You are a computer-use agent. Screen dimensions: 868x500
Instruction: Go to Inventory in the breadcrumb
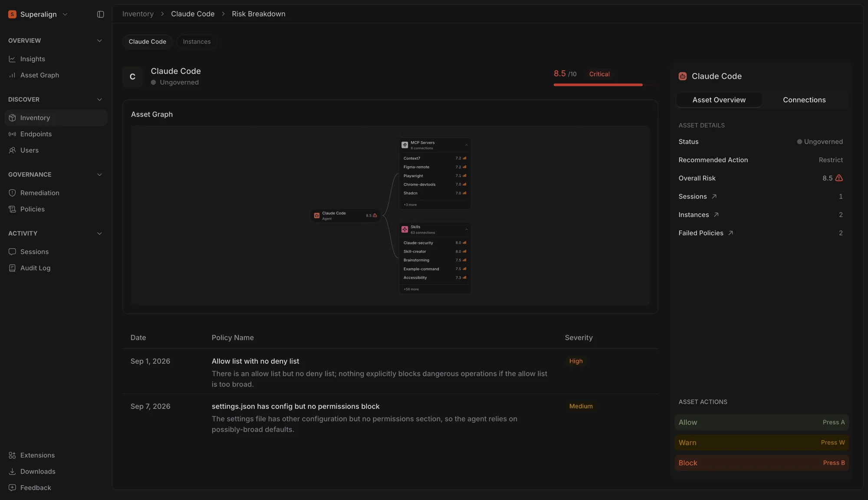pos(138,14)
